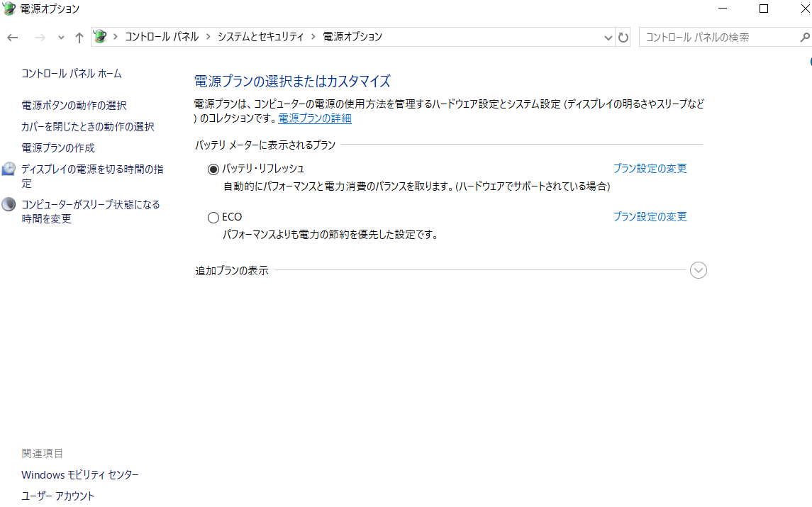Go back with the left arrow
The width and height of the screenshot is (812, 507).
click(x=13, y=38)
